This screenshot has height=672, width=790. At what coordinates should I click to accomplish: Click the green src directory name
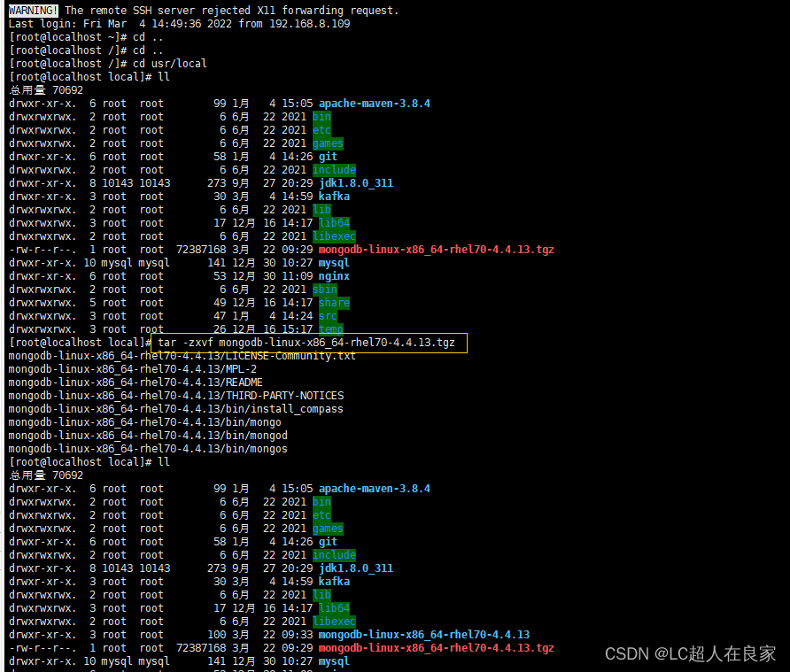click(x=328, y=316)
